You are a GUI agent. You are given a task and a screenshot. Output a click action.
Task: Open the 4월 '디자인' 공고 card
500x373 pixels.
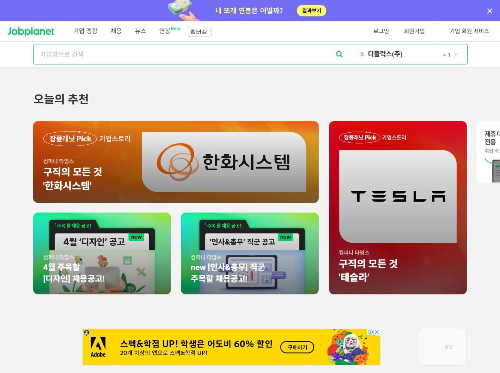102,253
